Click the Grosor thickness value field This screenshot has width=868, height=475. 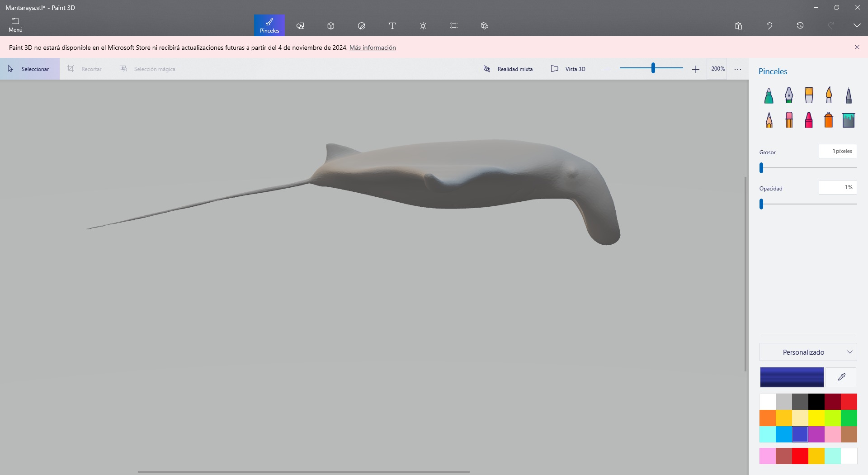click(838, 151)
